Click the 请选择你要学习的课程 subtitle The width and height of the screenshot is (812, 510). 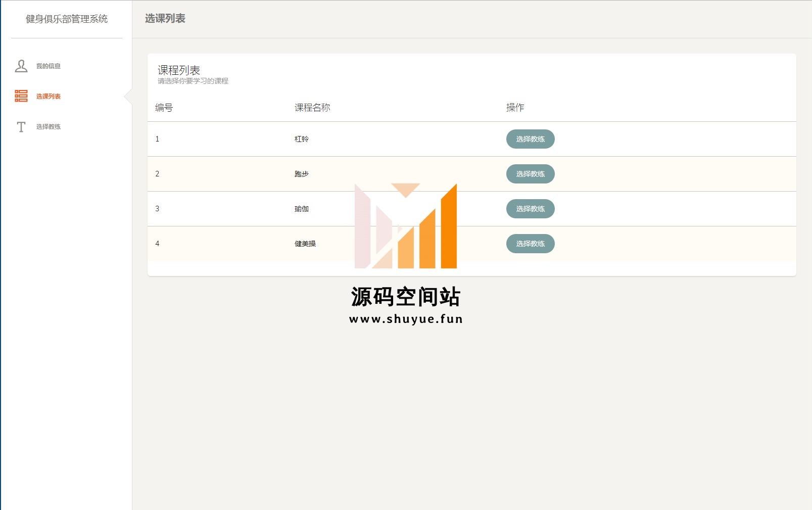[x=193, y=81]
